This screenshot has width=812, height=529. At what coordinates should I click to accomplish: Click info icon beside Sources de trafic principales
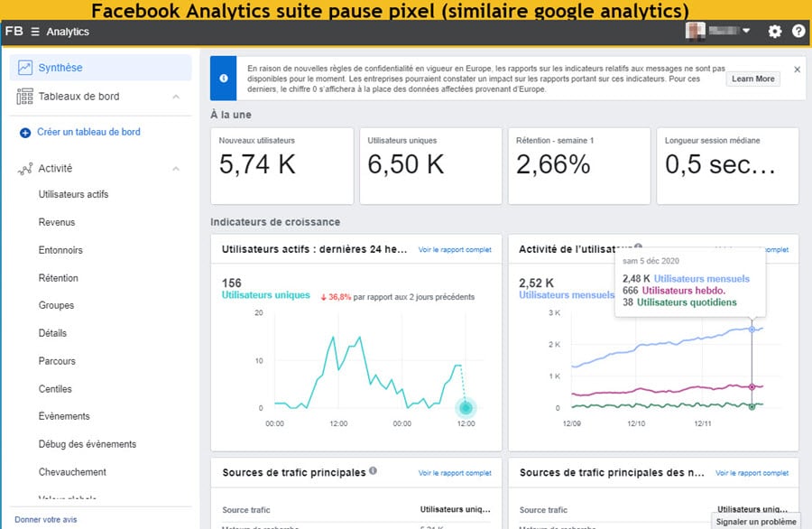pyautogui.click(x=373, y=471)
